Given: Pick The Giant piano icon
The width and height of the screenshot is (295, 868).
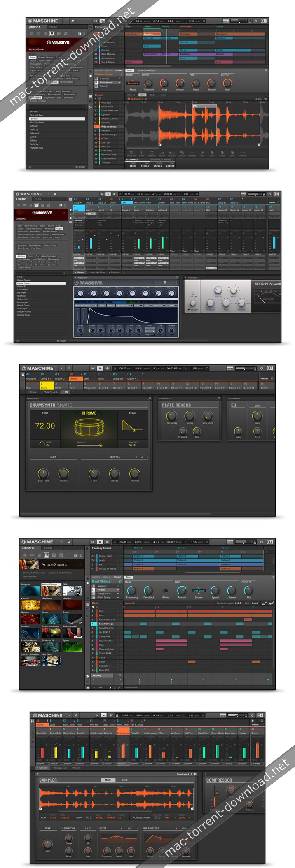Looking at the screenshot, I should [51, 661].
